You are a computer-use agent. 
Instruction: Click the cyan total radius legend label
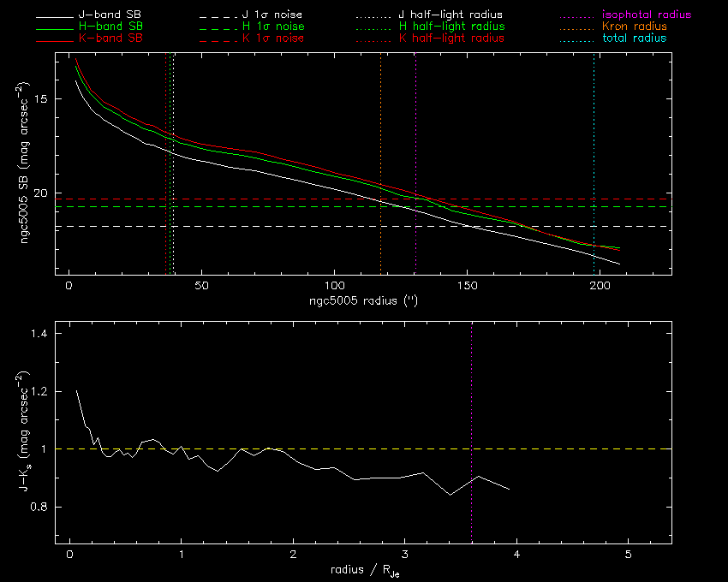coord(634,39)
